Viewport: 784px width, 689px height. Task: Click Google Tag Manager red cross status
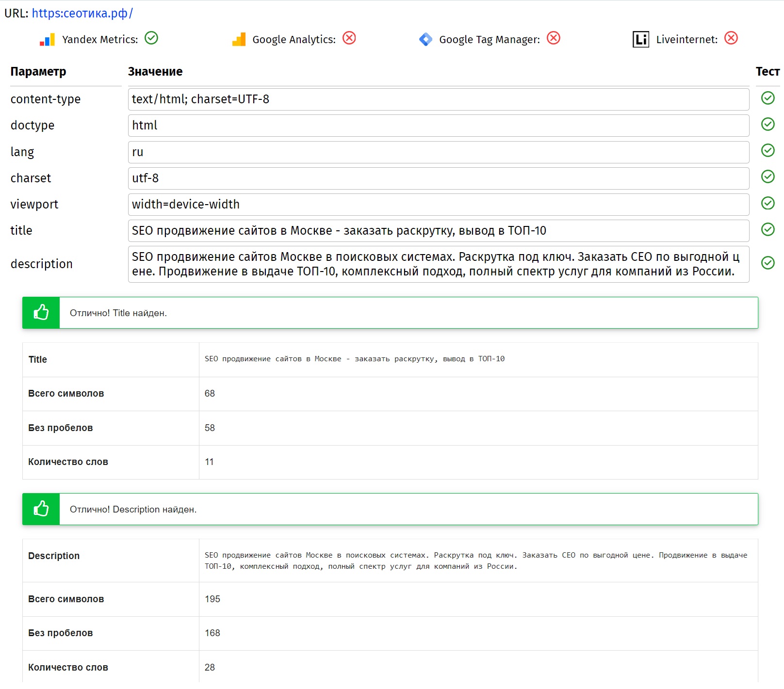coord(554,38)
